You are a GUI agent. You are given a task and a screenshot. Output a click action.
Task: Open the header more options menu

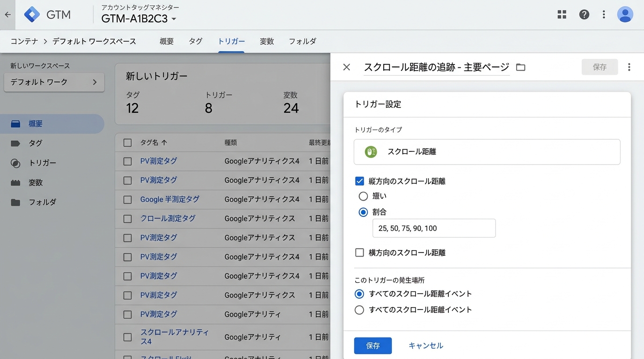(x=604, y=14)
